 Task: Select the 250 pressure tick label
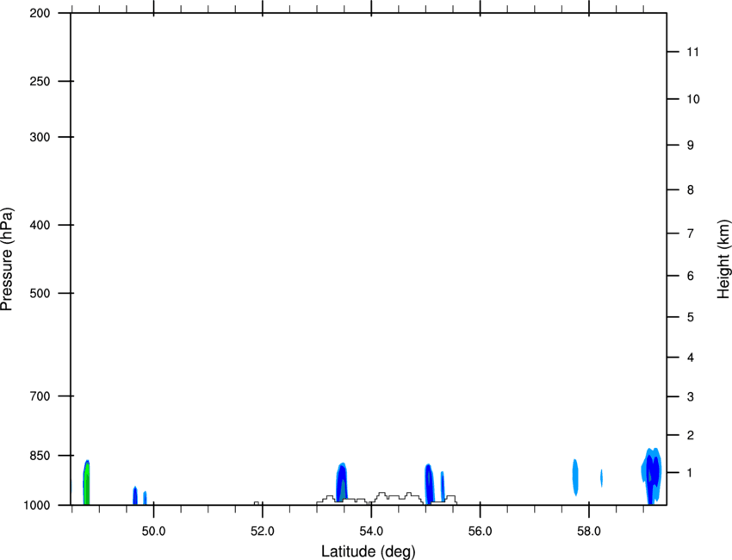tap(40, 81)
